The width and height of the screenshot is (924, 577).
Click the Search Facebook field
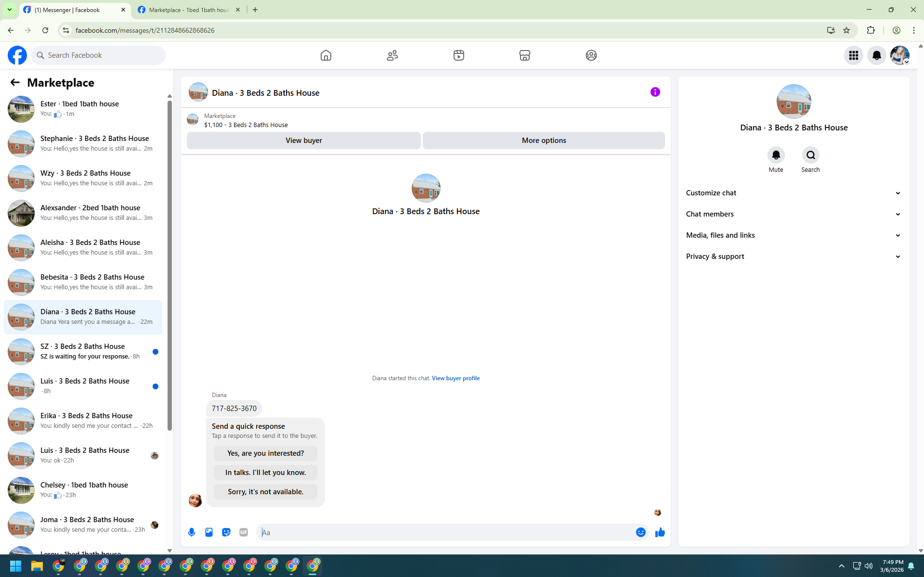coord(98,55)
